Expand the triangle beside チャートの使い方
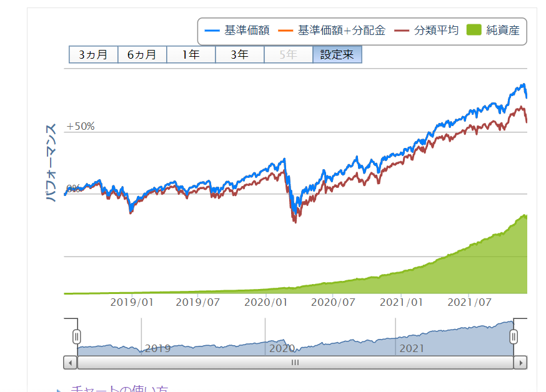Image resolution: width=546 pixels, height=392 pixels. pos(60,390)
